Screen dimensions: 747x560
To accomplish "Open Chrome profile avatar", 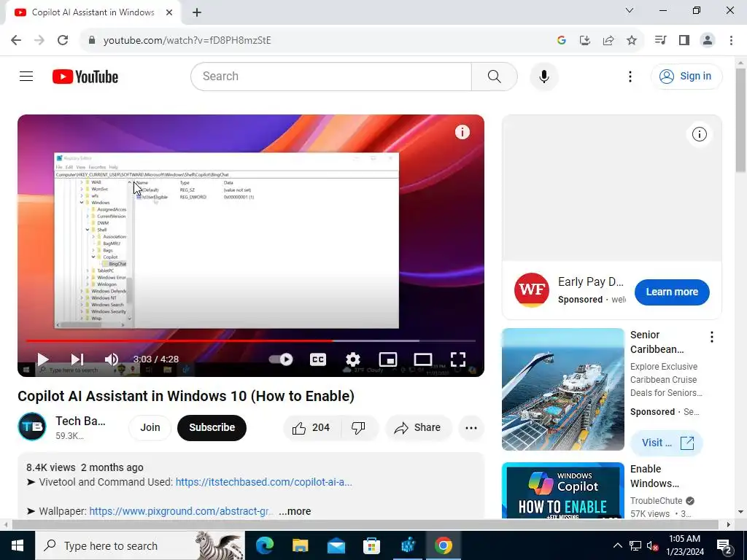I will point(708,40).
